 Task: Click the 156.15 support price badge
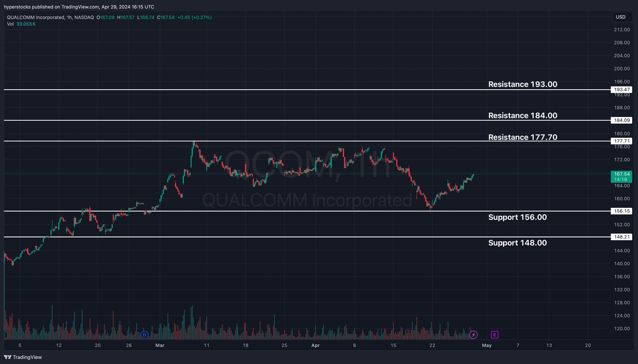coord(620,211)
